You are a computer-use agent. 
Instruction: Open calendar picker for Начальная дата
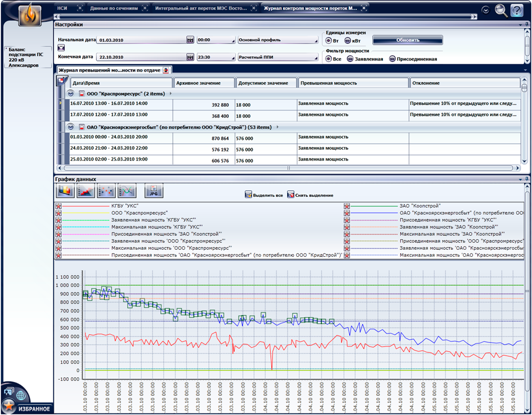190,40
